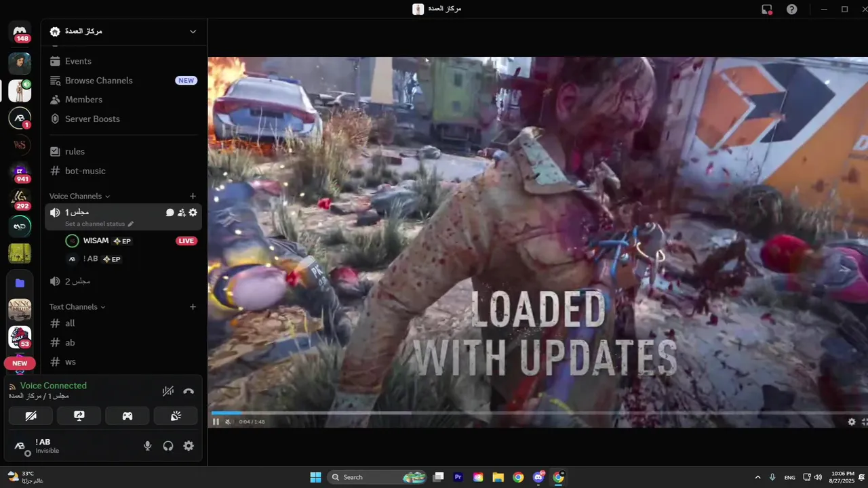
Task: Open video stream settings gear
Action: [852, 422]
